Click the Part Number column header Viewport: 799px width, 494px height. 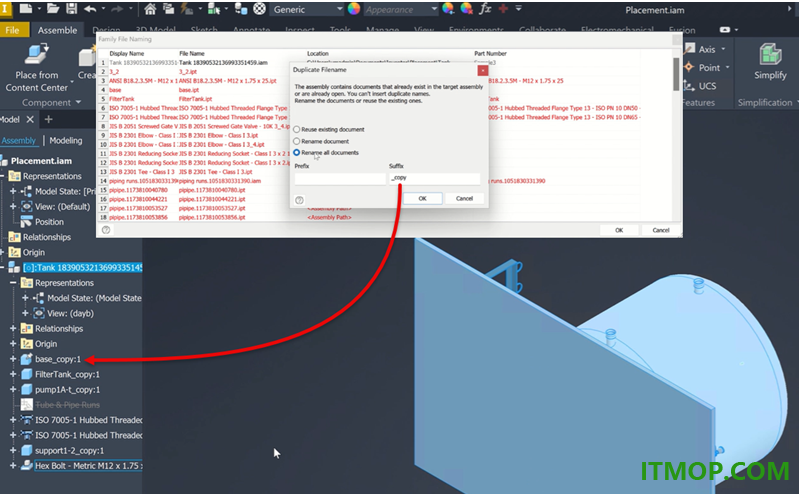click(x=490, y=54)
